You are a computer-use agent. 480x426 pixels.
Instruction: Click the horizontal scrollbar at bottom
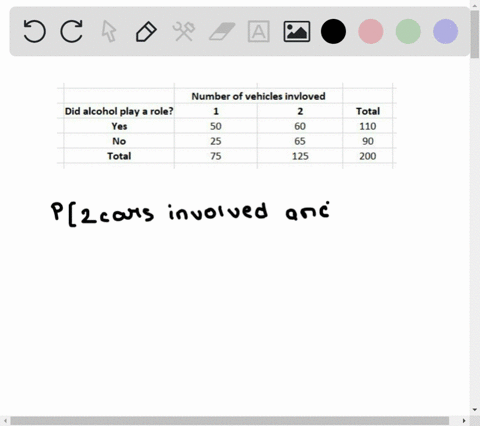click(x=230, y=421)
